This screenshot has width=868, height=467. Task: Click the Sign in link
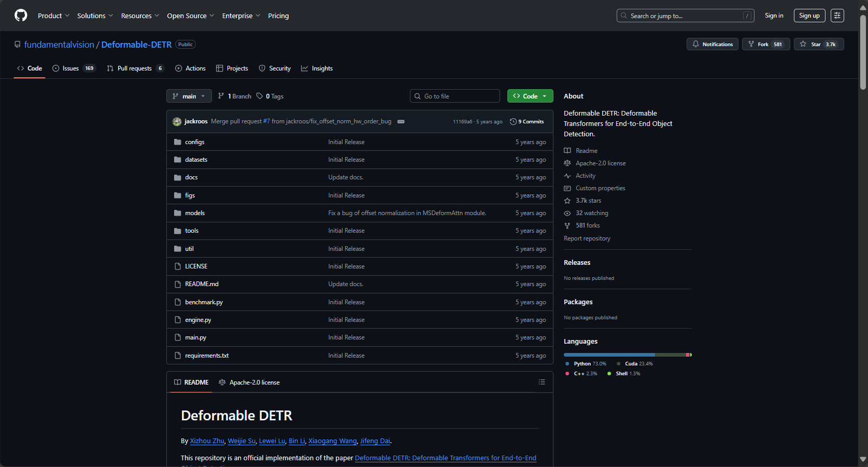tap(774, 16)
